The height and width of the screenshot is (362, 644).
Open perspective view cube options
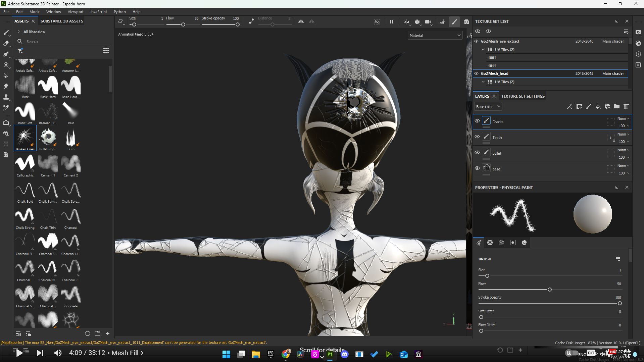click(417, 22)
